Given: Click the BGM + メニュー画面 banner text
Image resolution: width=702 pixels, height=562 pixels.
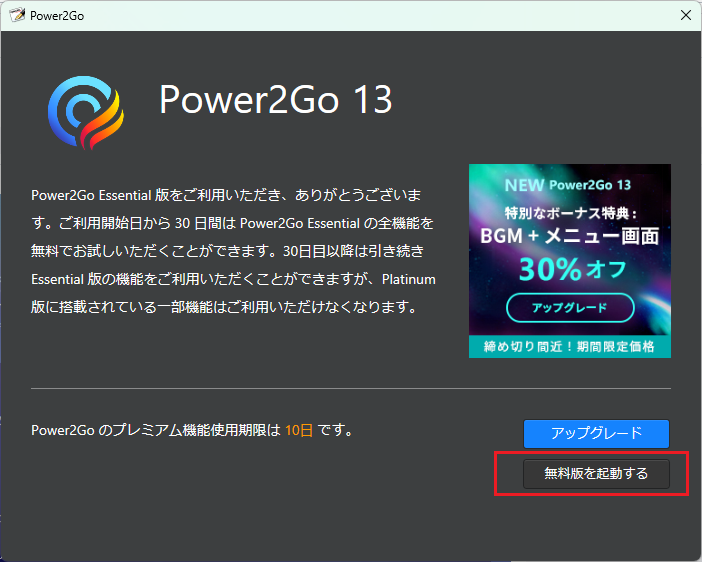Looking at the screenshot, I should click(569, 236).
